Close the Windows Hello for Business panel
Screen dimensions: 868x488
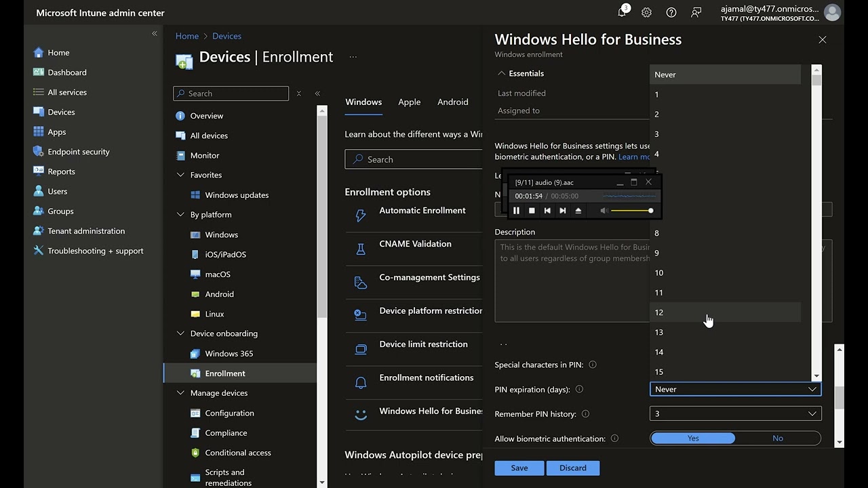822,40
